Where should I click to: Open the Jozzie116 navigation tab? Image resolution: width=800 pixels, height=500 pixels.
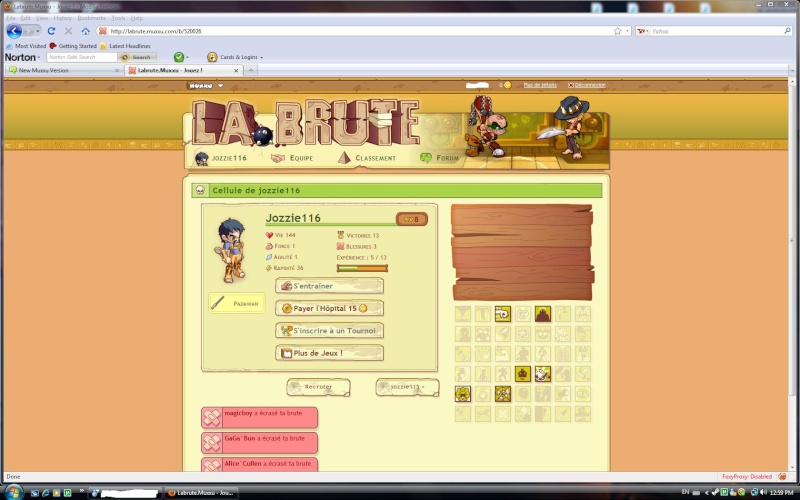click(x=221, y=158)
